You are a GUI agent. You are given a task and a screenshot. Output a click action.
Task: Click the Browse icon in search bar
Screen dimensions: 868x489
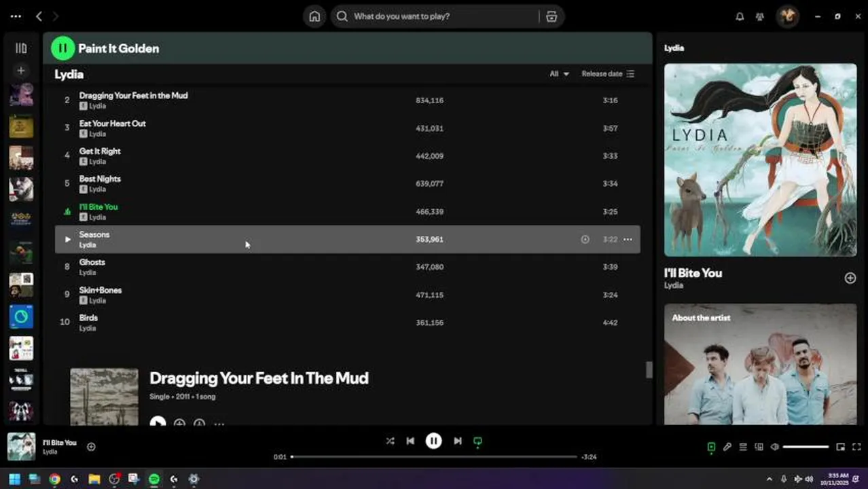pyautogui.click(x=551, y=16)
